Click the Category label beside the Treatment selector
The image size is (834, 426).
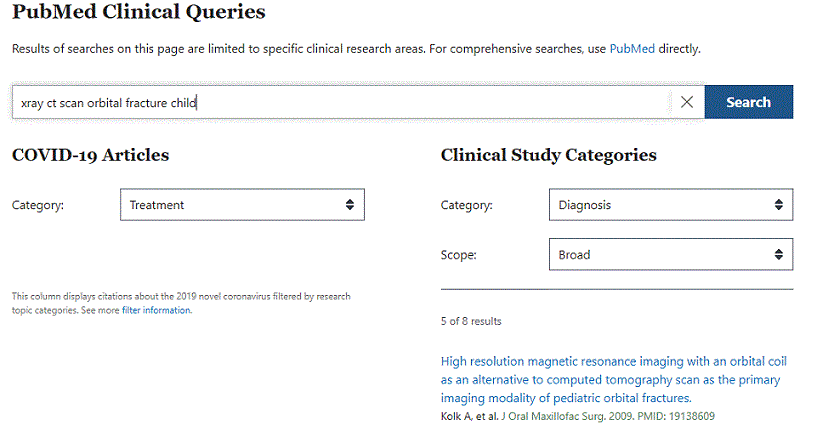[38, 205]
